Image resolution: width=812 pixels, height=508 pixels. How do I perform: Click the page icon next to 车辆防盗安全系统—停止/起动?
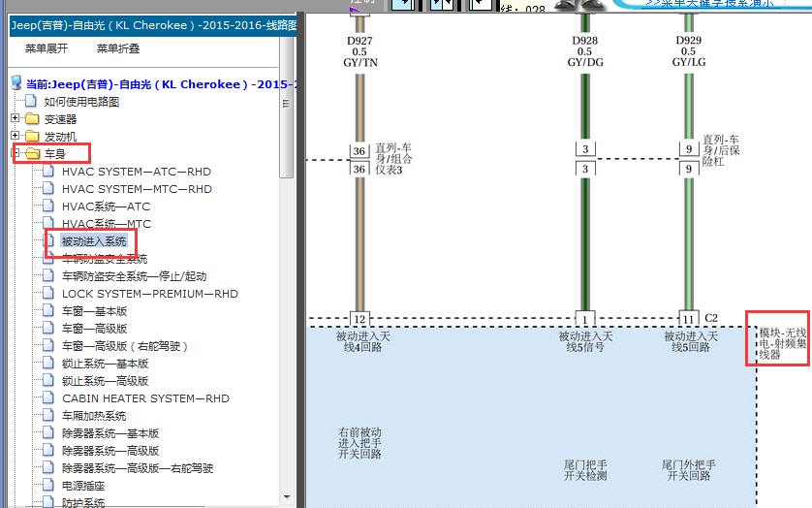click(x=48, y=275)
